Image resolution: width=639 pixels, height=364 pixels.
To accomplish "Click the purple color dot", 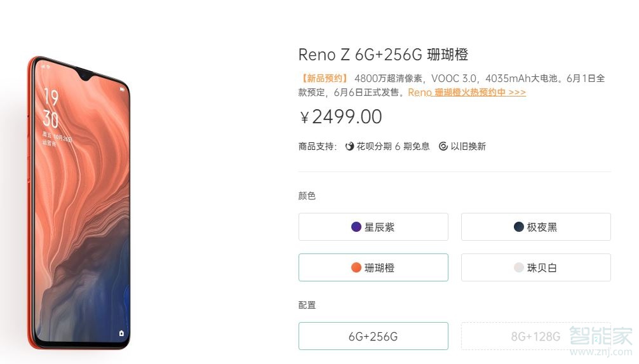I will (x=356, y=227).
